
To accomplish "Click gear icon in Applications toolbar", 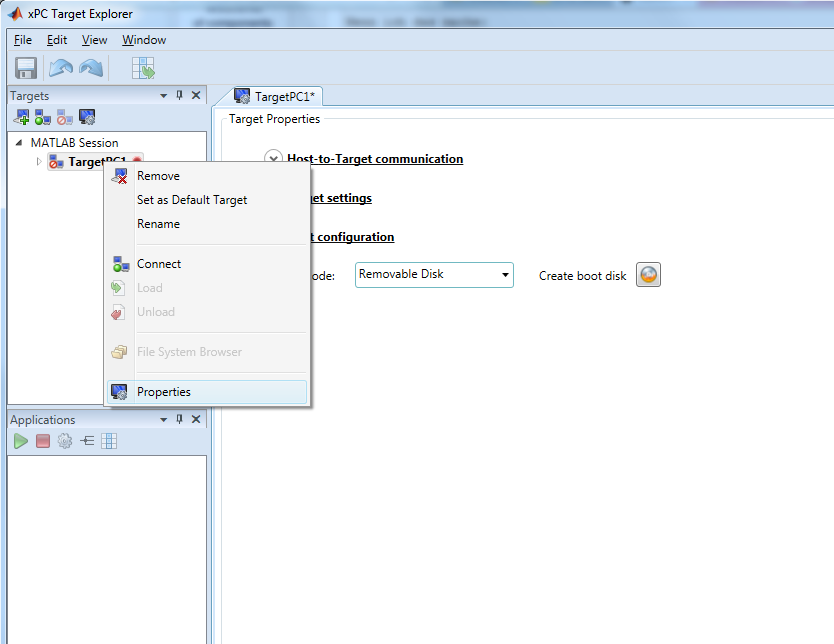I will pyautogui.click(x=64, y=441).
